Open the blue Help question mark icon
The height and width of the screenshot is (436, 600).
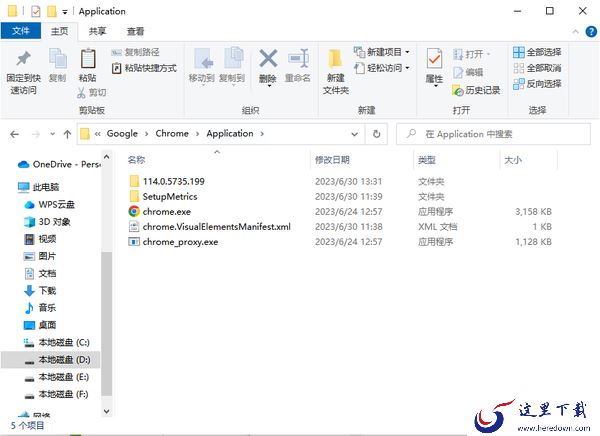pos(591,32)
